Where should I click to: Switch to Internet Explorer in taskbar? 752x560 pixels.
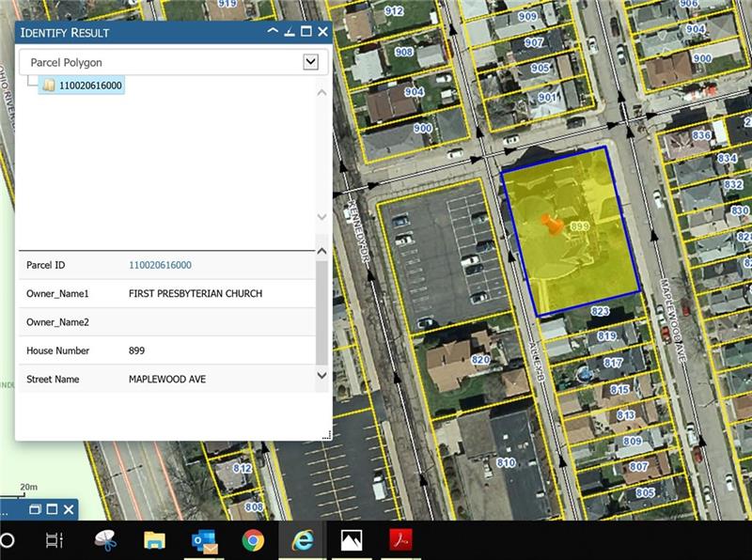(x=302, y=540)
